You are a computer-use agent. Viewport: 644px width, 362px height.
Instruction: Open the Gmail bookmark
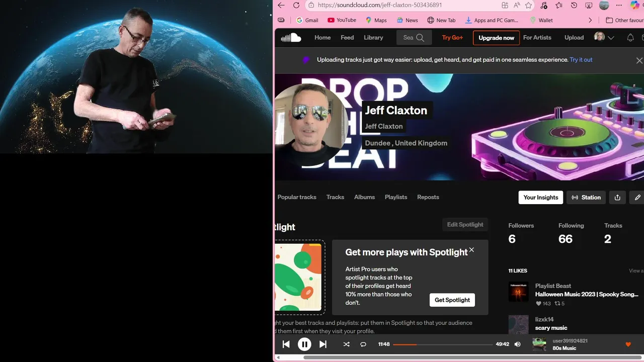click(307, 20)
